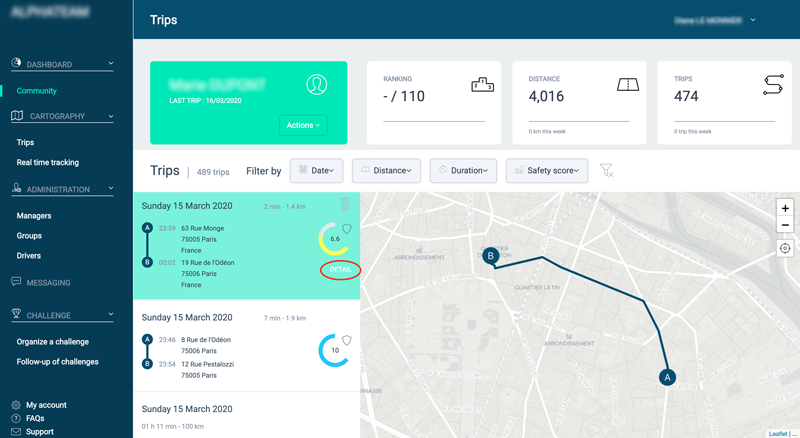This screenshot has width=800, height=438.
Task: Click map marker B destination point
Action: point(490,256)
